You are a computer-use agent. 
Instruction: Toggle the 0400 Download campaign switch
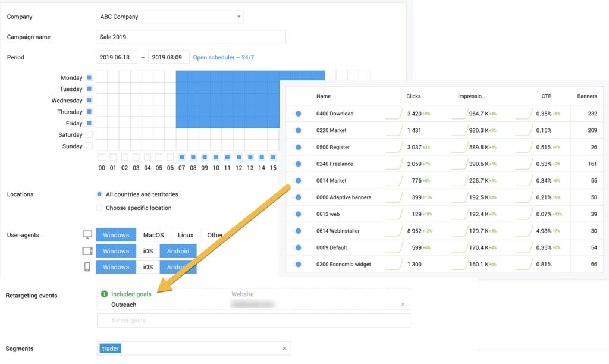[x=297, y=114]
